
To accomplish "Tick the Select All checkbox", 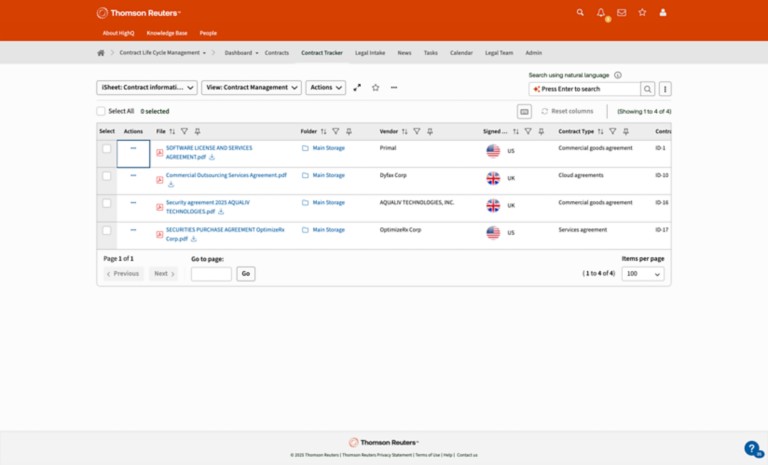I will point(101,111).
